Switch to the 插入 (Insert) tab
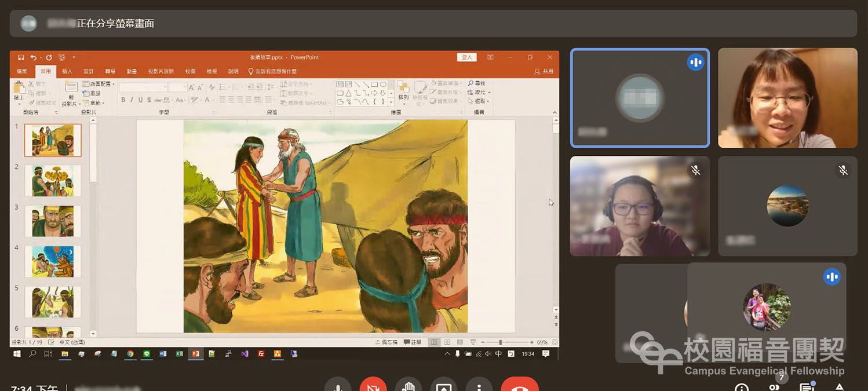Screen dimensions: 868x391 pos(67,71)
